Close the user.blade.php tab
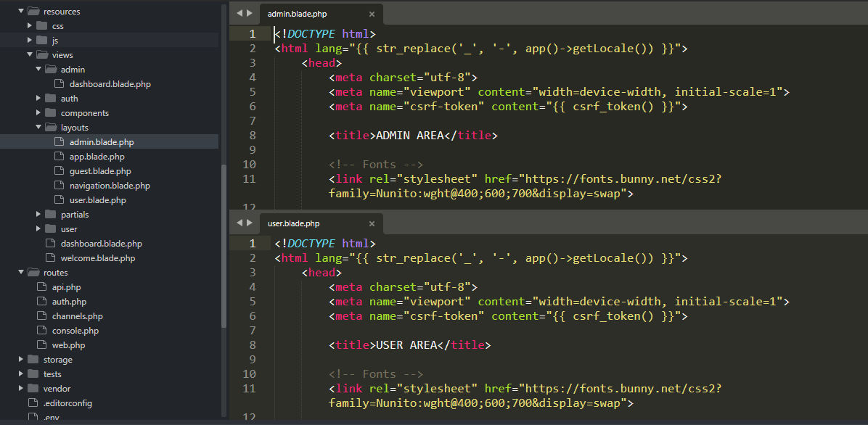Image resolution: width=868 pixels, height=425 pixels. tap(372, 223)
